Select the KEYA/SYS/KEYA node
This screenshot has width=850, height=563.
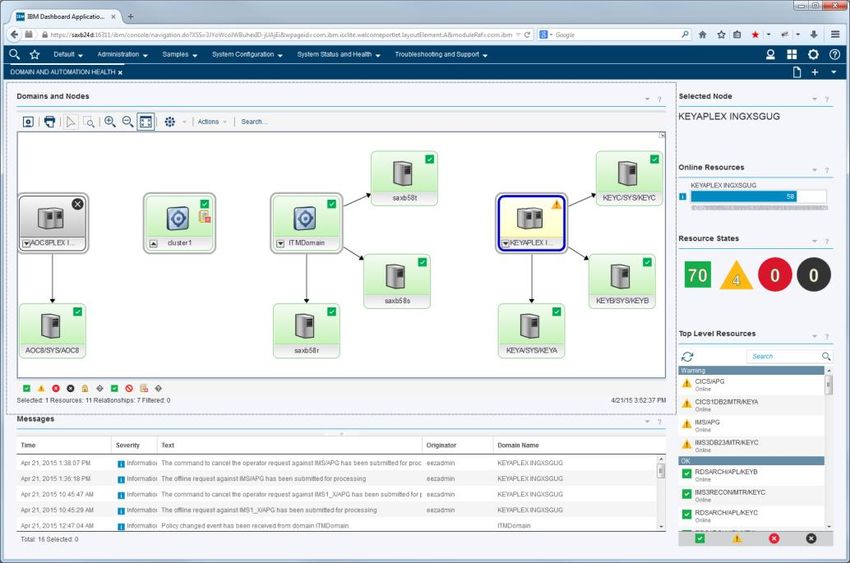point(531,331)
